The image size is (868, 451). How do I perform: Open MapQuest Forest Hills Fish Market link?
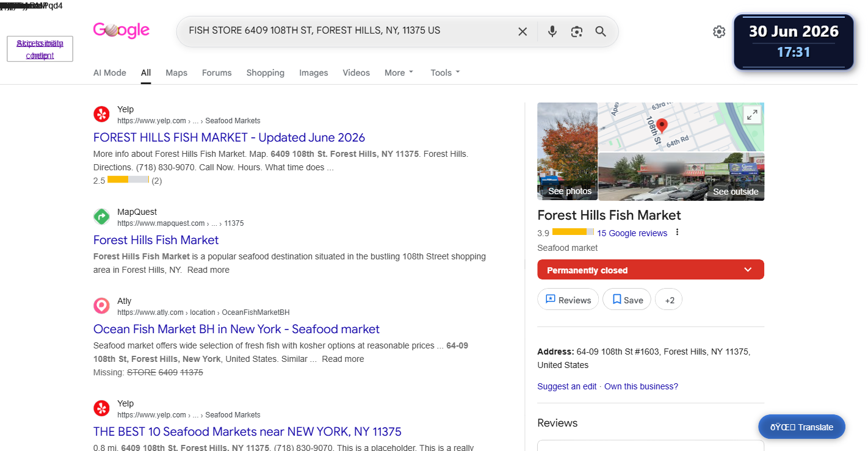point(156,240)
